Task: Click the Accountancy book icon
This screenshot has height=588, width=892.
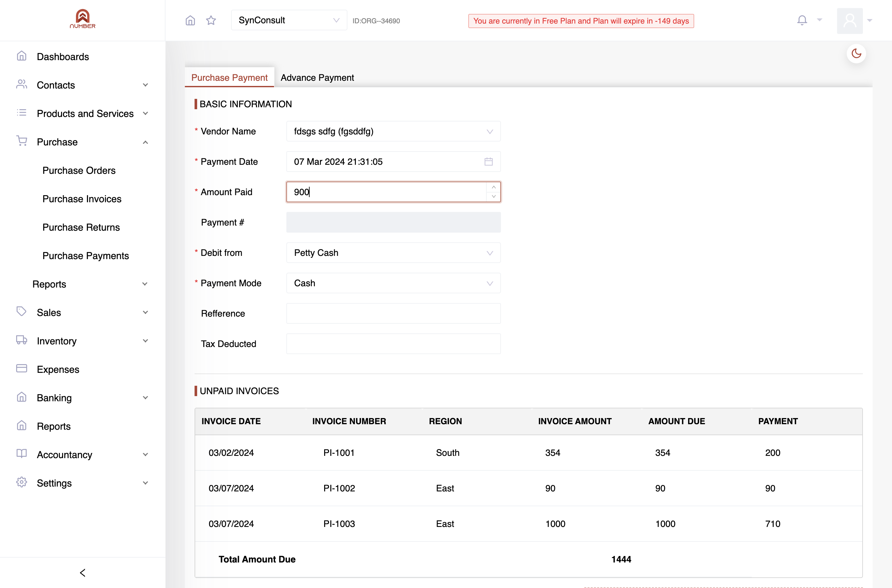Action: point(22,454)
